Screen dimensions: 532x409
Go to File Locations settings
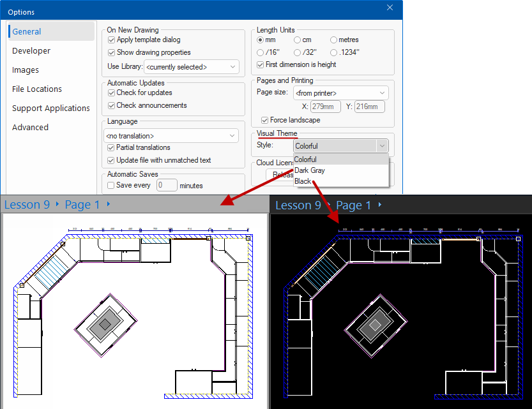coord(36,89)
